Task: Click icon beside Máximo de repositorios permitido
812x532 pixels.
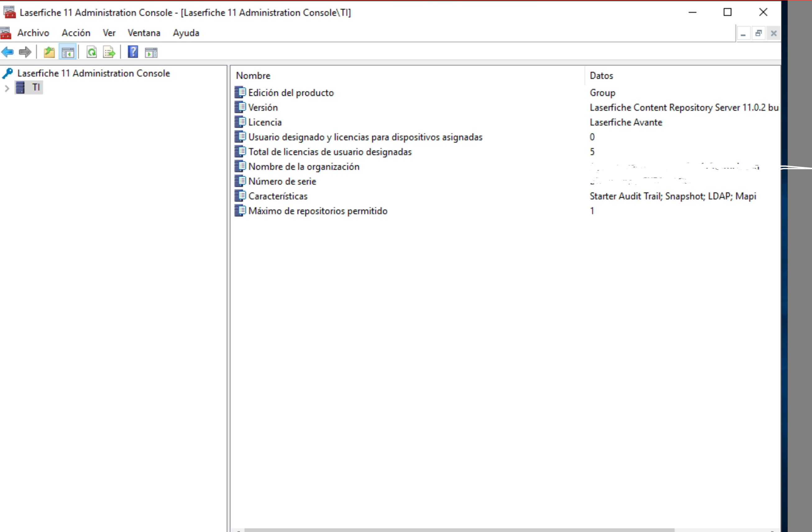Action: (x=240, y=211)
